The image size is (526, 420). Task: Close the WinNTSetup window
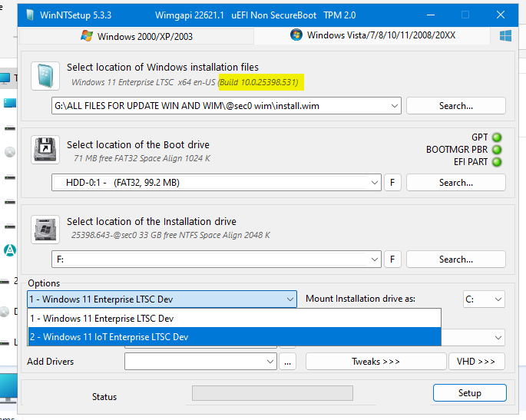pyautogui.click(x=501, y=15)
